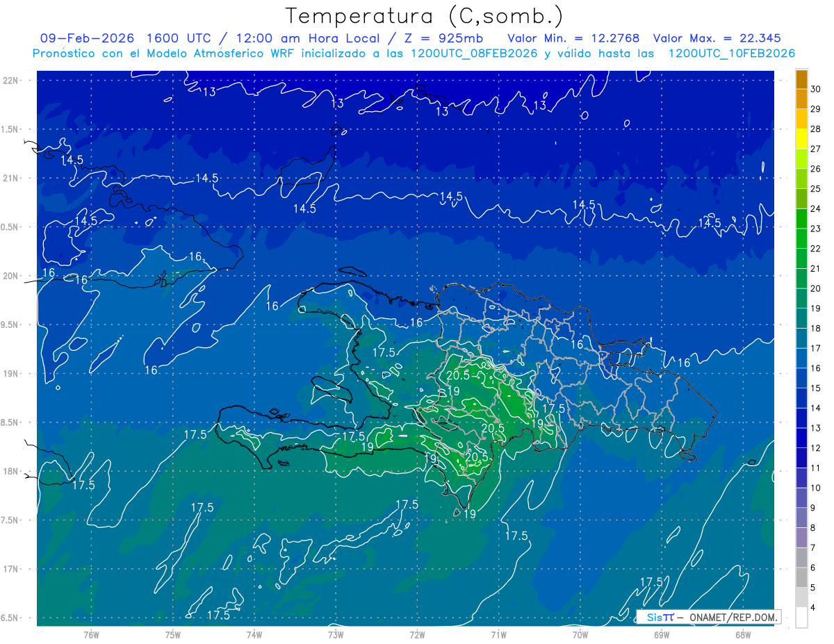Click the '14' label on the color scale

pos(816,408)
